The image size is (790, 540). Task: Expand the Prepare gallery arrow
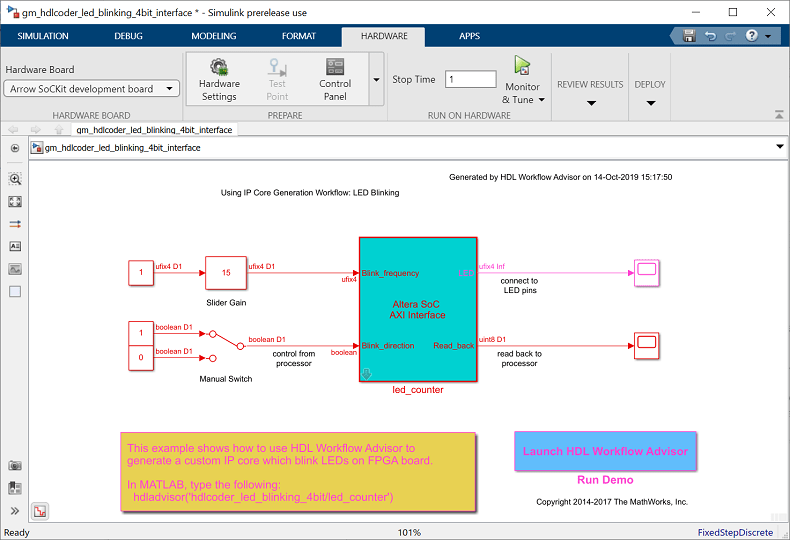[x=376, y=80]
